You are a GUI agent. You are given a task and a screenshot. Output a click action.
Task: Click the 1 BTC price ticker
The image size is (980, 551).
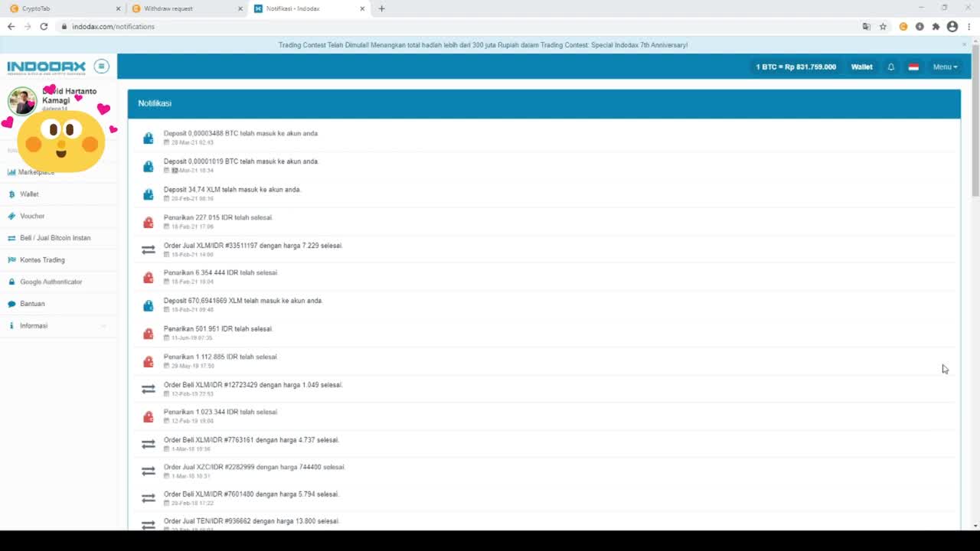tap(795, 67)
